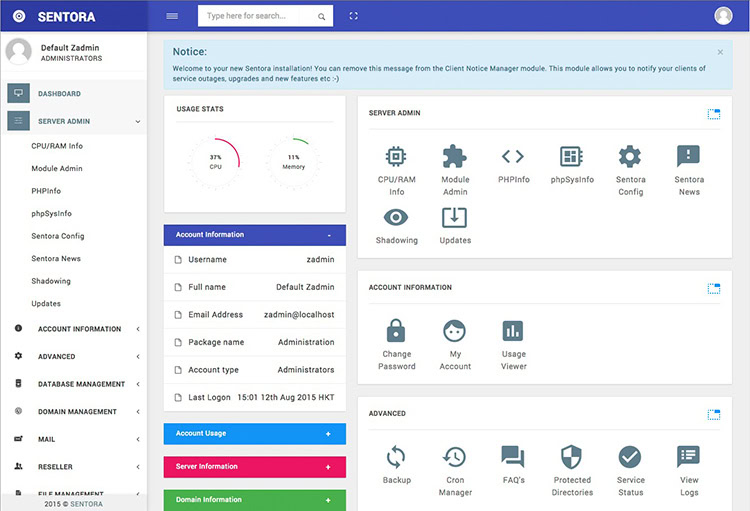Click the Mail sidebar icon
Viewport: 750px width, 511px height.
click(18, 438)
